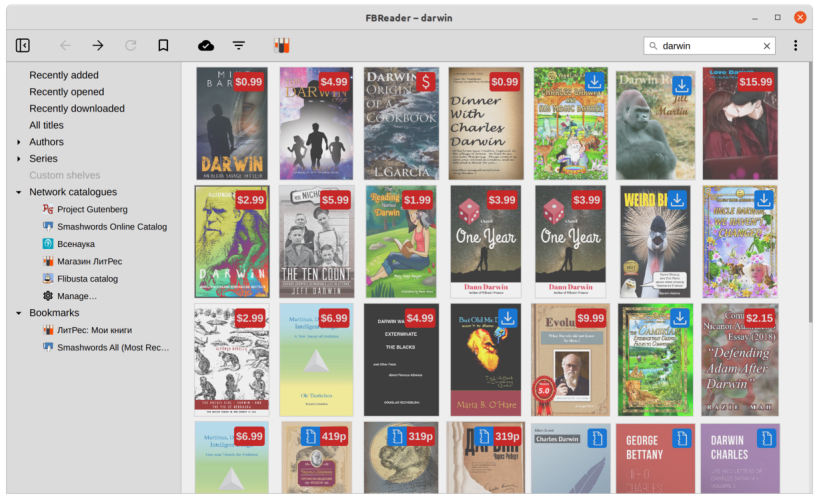This screenshot has height=500, width=819.
Task: Open the three-dot overflow menu
Action: [795, 45]
